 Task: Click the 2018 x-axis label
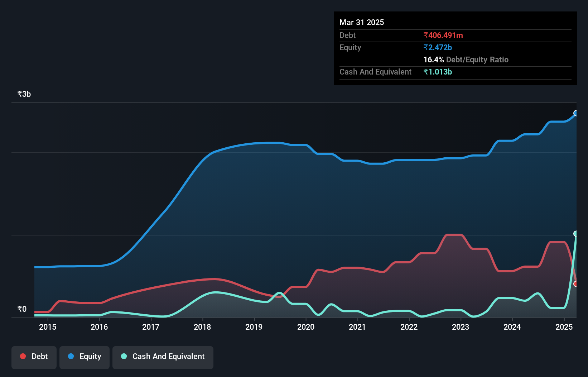tap(202, 327)
